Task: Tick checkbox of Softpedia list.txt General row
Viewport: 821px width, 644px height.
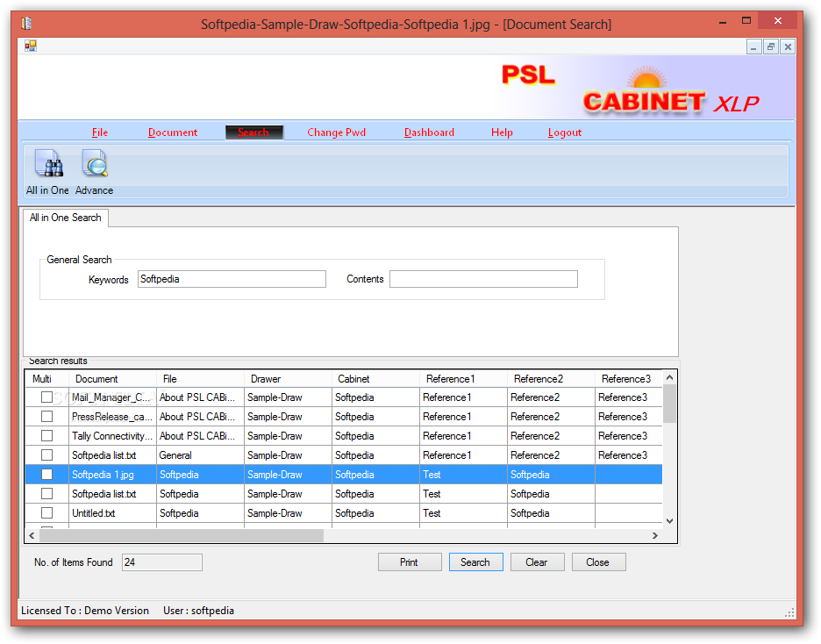Action: click(x=47, y=455)
